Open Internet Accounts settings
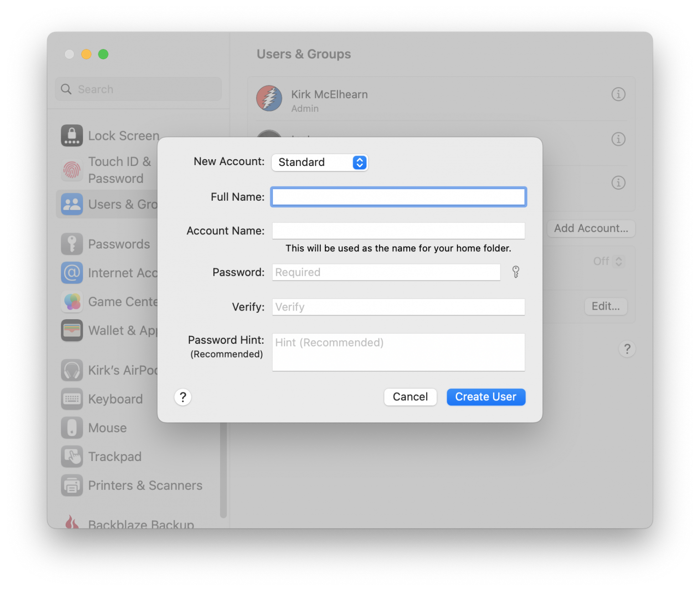Screen dimensions: 700x591 72,273
